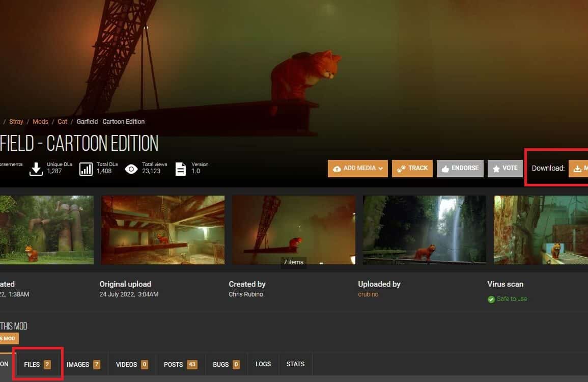Click the green Safe to use checkmark icon

tap(491, 299)
